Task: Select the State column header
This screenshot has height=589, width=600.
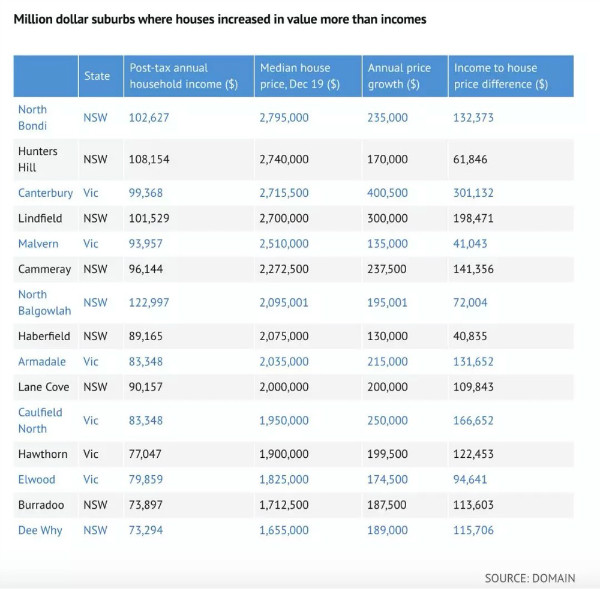Action: point(97,76)
